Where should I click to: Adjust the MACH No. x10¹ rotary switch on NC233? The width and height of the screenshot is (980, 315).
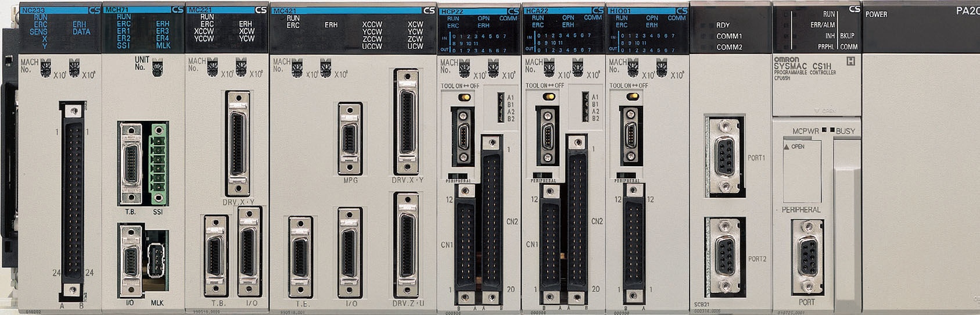pos(46,69)
